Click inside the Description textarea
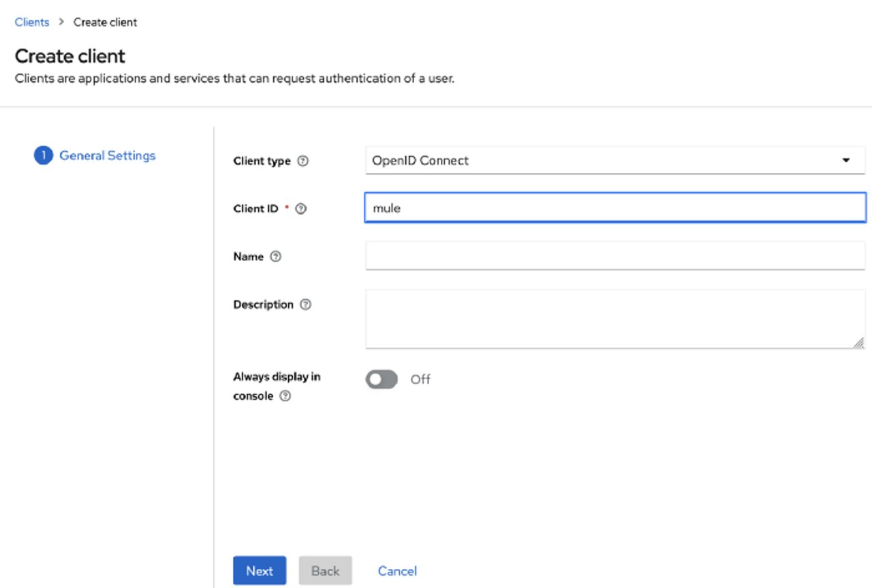 point(613,317)
